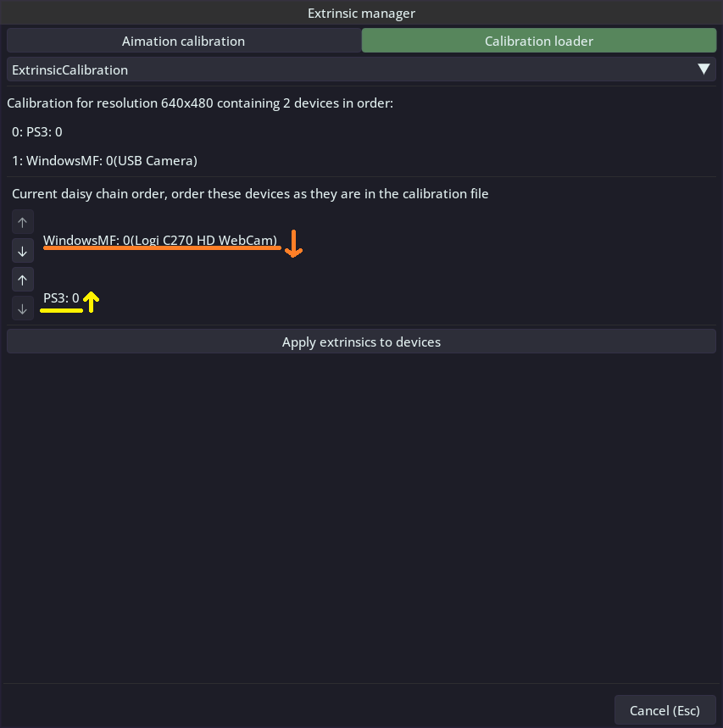Screen dimensions: 723x728
Task: Click the "Current daisy chain order" instruction text
Action: click(x=250, y=193)
